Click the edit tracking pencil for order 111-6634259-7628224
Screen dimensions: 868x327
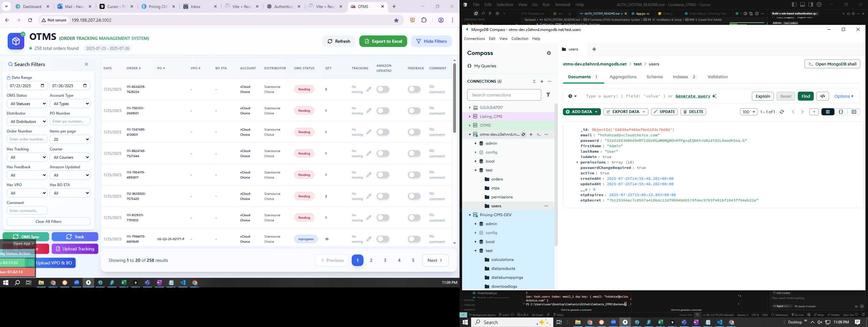point(369,89)
